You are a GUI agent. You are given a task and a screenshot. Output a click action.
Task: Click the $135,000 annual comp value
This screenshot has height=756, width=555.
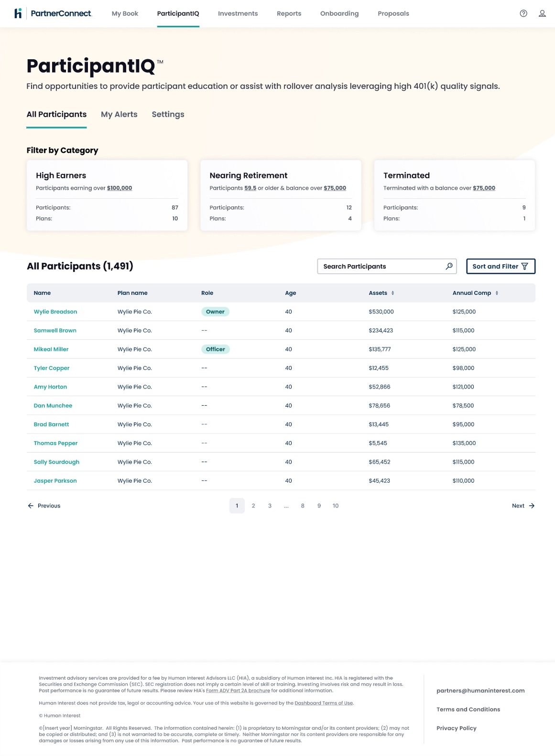(464, 443)
